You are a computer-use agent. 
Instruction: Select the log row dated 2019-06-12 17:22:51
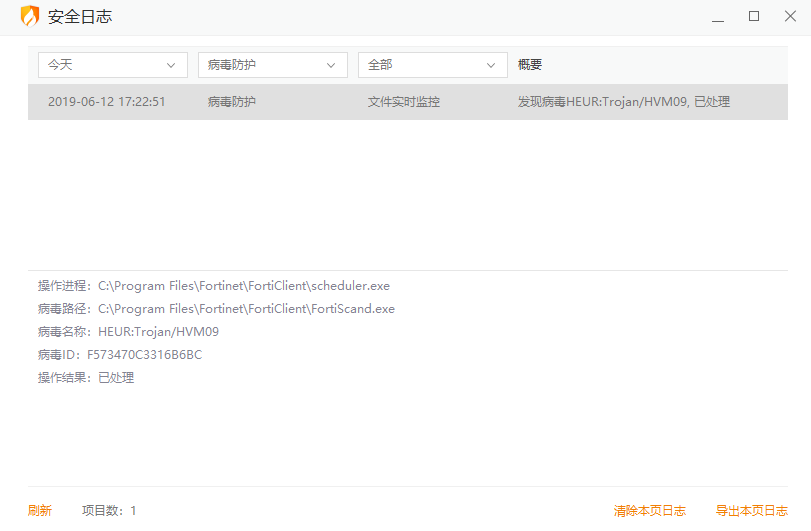coord(408,102)
